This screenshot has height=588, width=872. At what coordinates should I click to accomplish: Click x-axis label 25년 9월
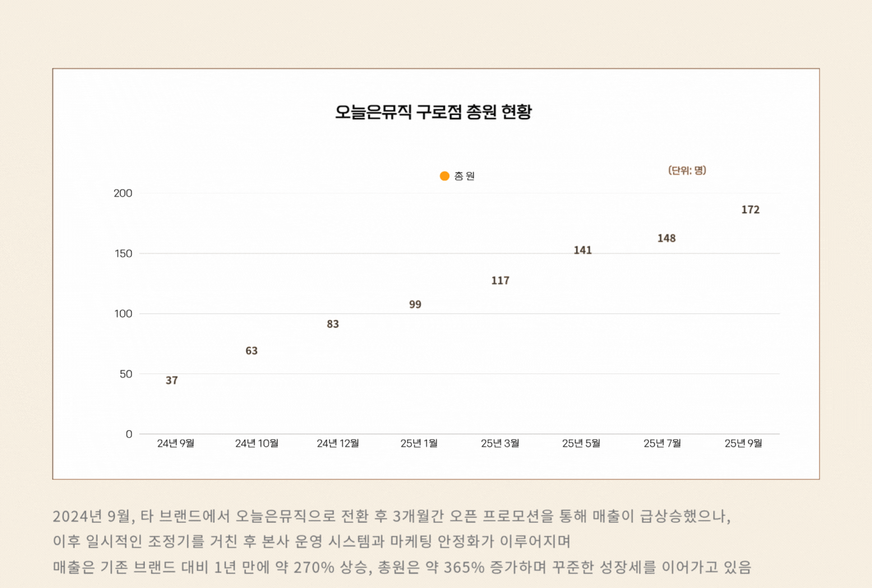pyautogui.click(x=743, y=443)
